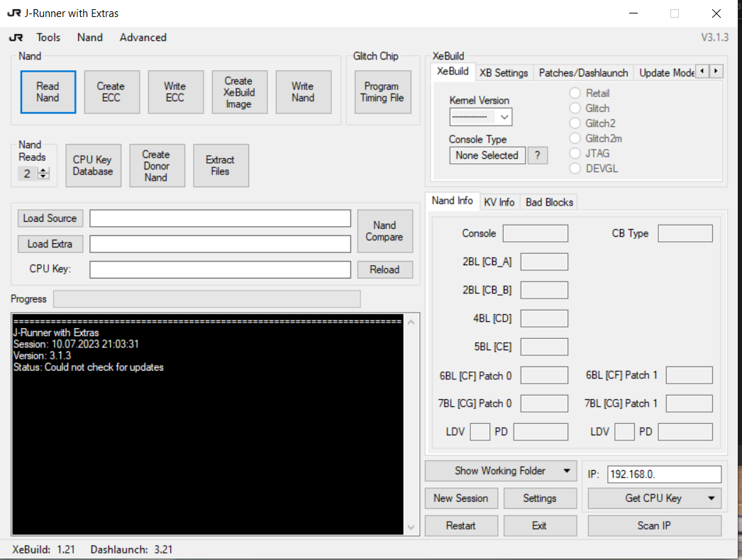Viewport: 742px width, 560px height.
Task: Open the CPU Key Database
Action: click(x=93, y=166)
